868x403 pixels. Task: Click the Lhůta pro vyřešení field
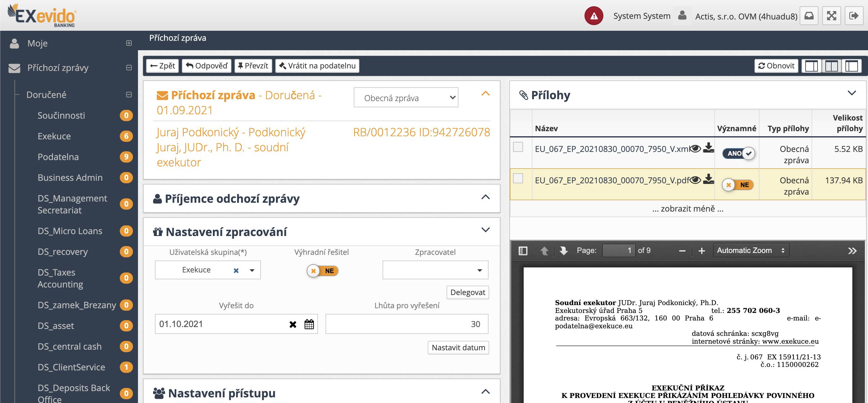(407, 324)
